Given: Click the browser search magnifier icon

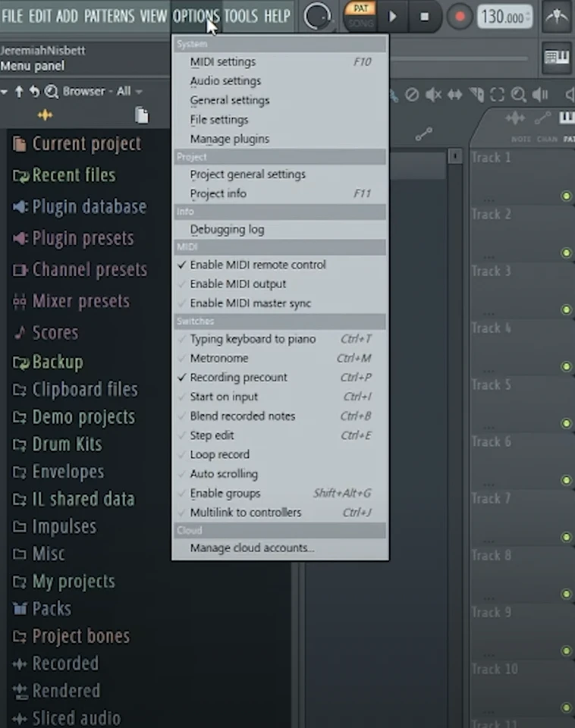Looking at the screenshot, I should [x=52, y=92].
